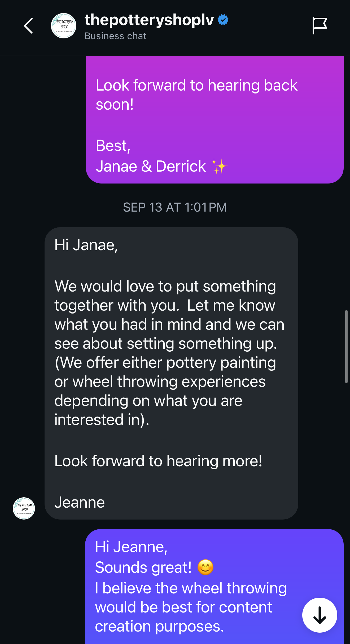Tap the flag icon in the header

coord(319,26)
